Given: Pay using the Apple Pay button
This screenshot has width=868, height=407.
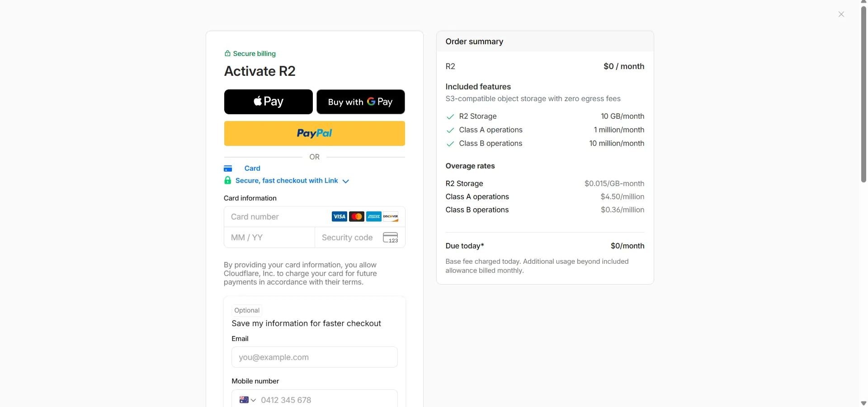Looking at the screenshot, I should pos(268,102).
